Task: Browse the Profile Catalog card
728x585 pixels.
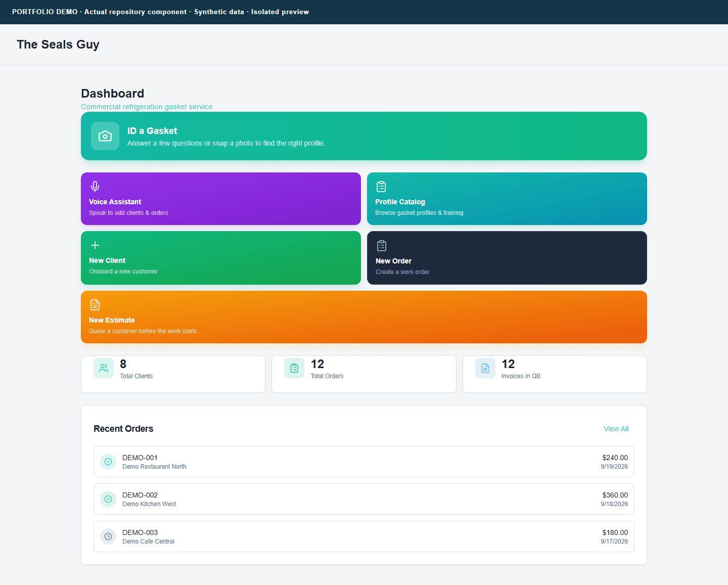Action: [507, 199]
